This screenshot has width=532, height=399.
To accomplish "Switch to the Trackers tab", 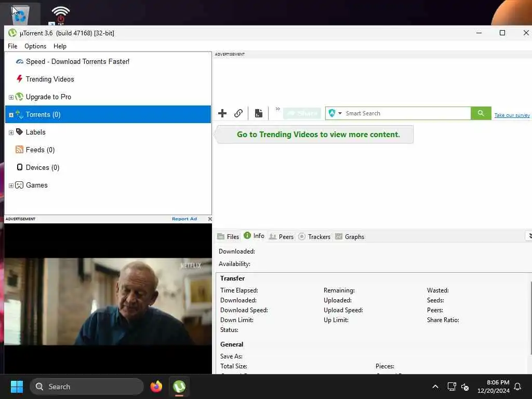I will tap(314, 237).
